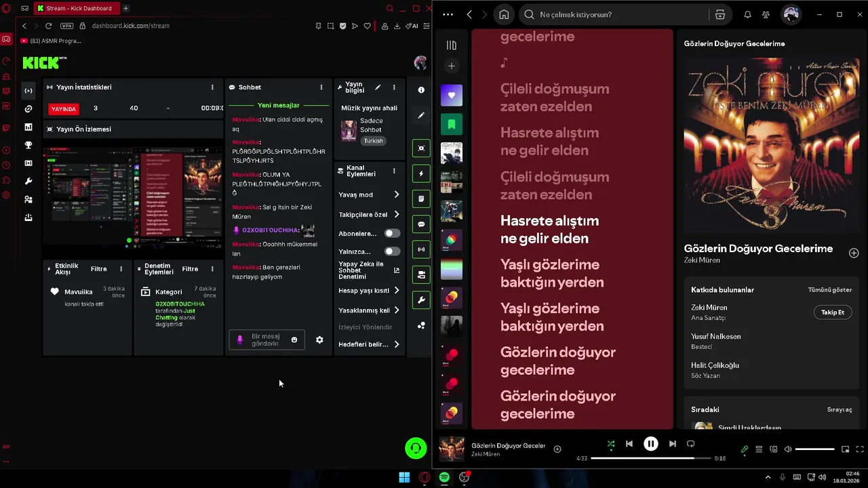Toggle the Abonelere... chat switch
This screenshot has width=868, height=488.
pyautogui.click(x=392, y=233)
